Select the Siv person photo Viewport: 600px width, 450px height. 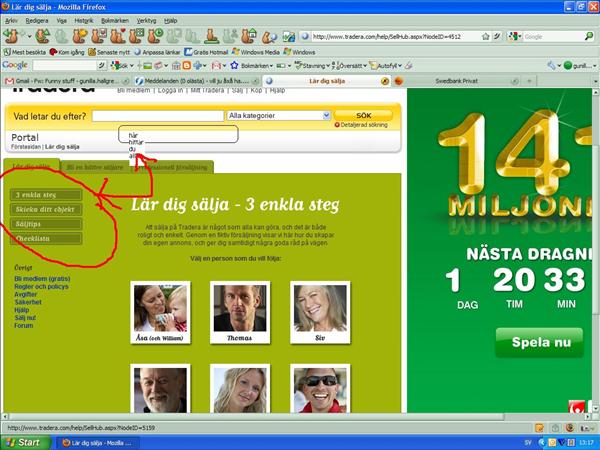point(320,312)
